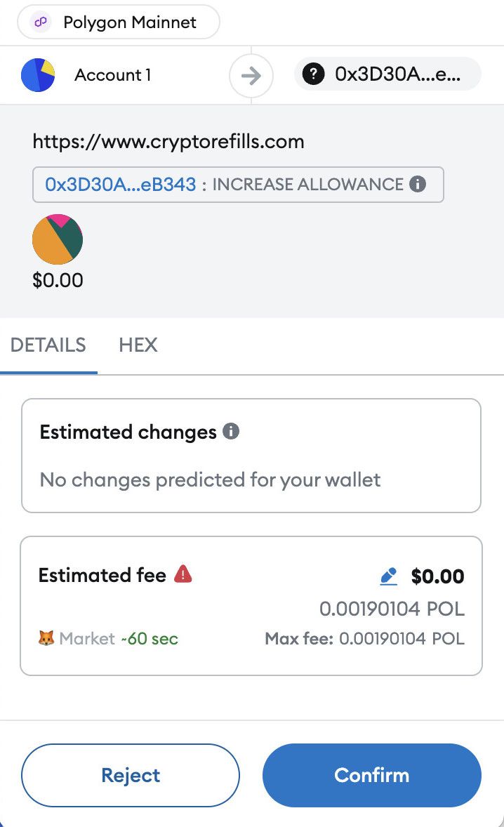Viewport: 504px width, 827px height.
Task: Click the cryptorefills.com origin URL
Action: pyautogui.click(x=168, y=142)
